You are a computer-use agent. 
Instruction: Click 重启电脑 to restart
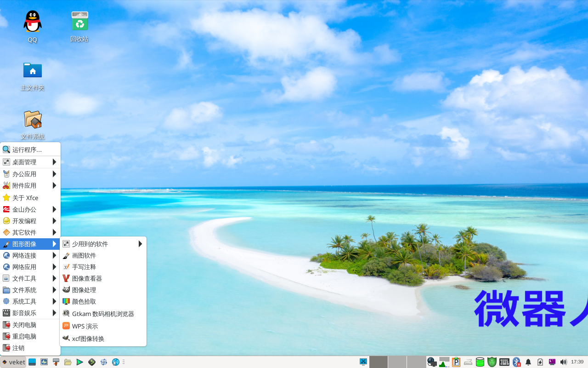tap(30, 336)
